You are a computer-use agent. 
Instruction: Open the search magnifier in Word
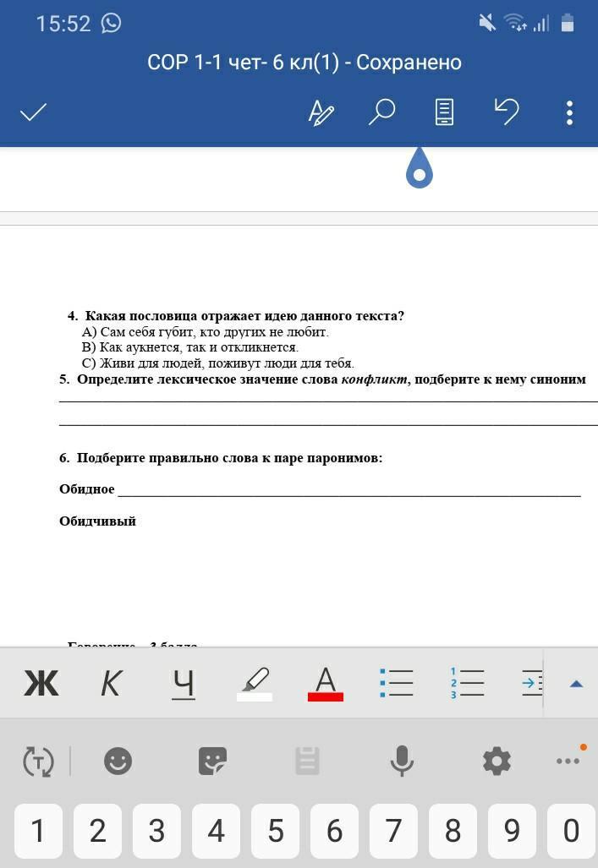(x=381, y=112)
